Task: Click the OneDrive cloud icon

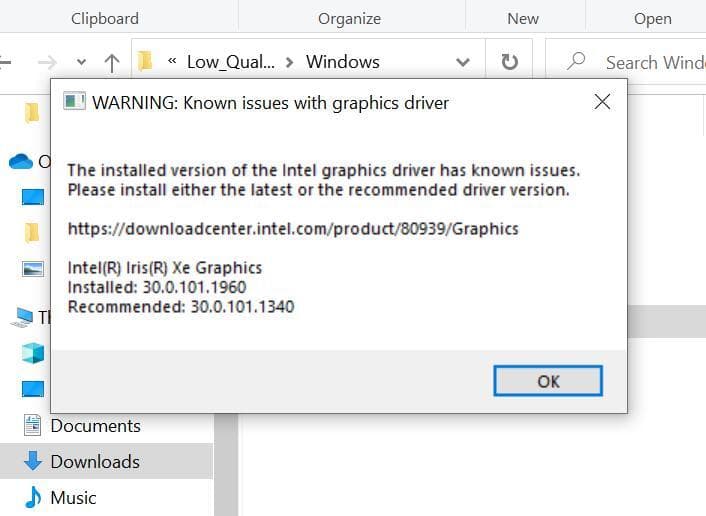Action: (21, 161)
